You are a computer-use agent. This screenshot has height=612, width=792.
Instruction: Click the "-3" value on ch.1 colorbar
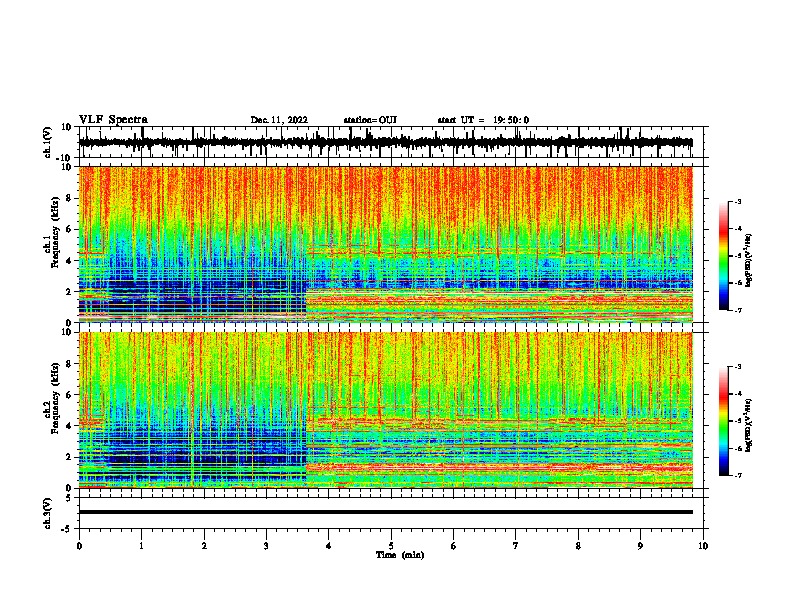[738, 201]
